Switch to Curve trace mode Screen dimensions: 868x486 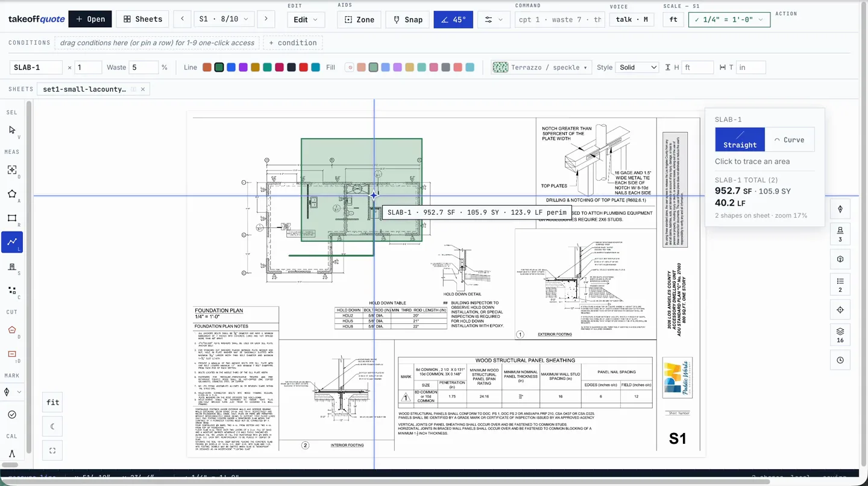tap(790, 139)
